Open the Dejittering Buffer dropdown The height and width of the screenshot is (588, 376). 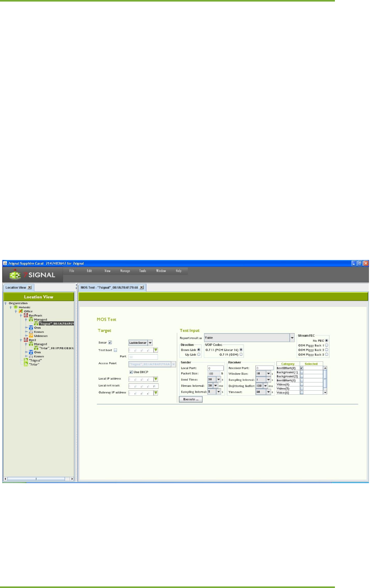[266, 386]
